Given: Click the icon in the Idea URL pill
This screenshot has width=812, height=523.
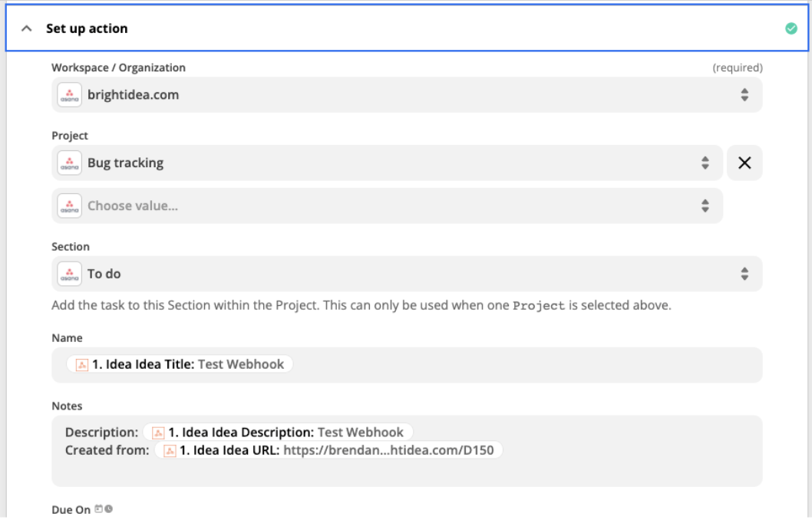Looking at the screenshot, I should [170, 451].
